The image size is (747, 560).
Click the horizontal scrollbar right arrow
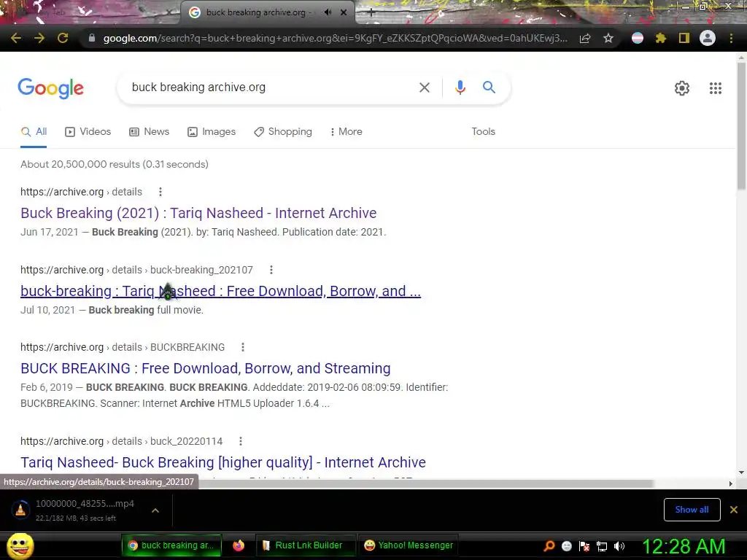click(731, 483)
